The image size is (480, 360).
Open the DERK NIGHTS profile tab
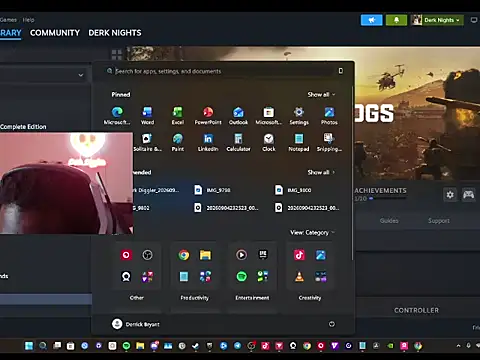point(115,33)
